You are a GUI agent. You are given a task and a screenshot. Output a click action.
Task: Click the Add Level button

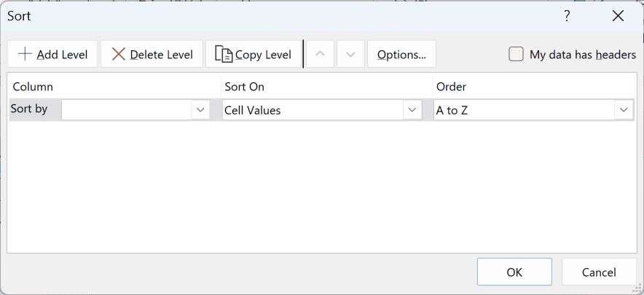(52, 54)
